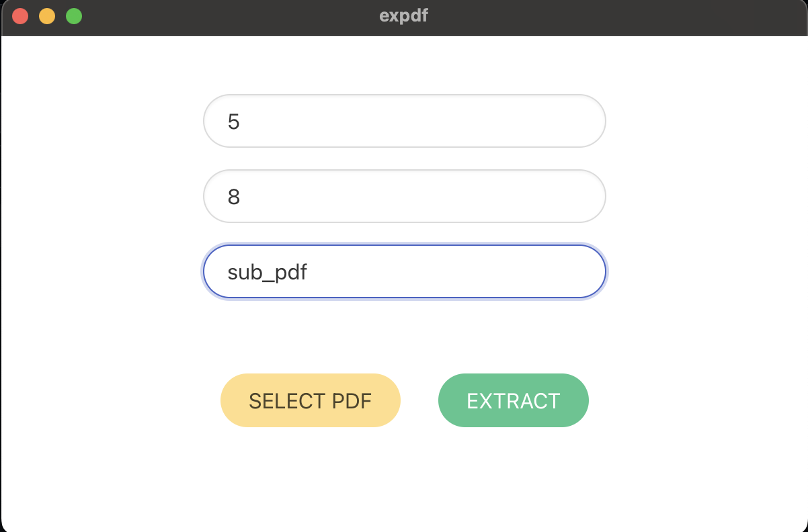Click the dark title bar area

tap(235, 15)
